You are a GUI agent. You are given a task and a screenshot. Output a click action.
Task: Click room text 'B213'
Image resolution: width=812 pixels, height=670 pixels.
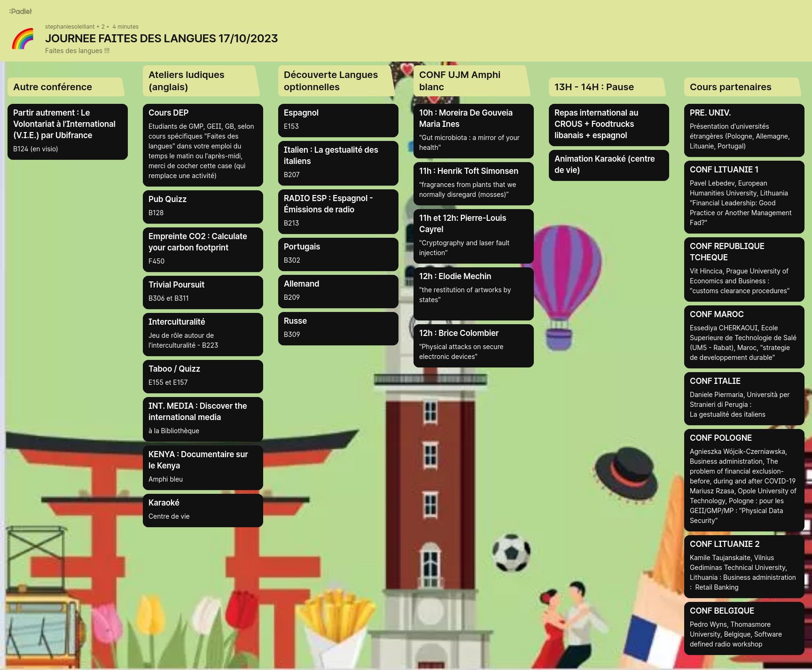coord(291,223)
